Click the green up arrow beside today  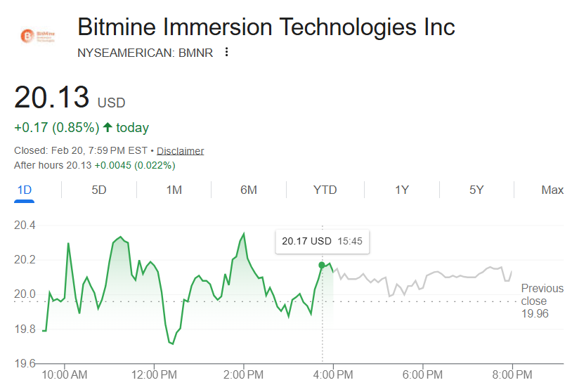pos(108,127)
